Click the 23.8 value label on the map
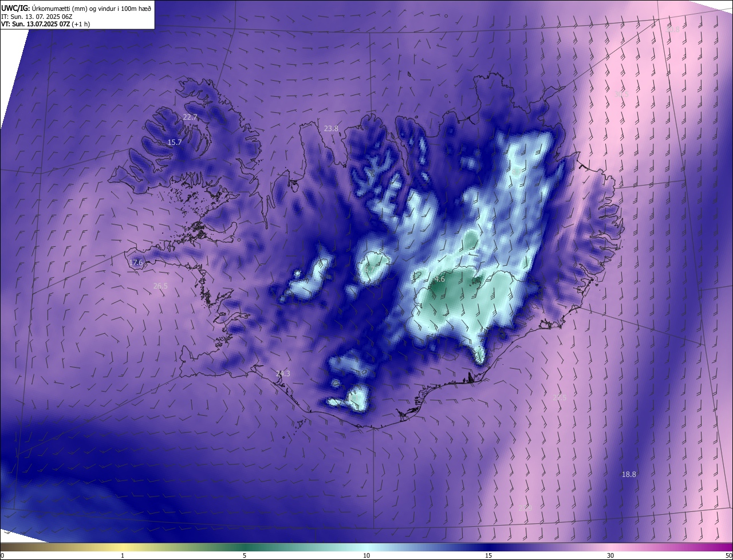The image size is (733, 560). pos(331,128)
